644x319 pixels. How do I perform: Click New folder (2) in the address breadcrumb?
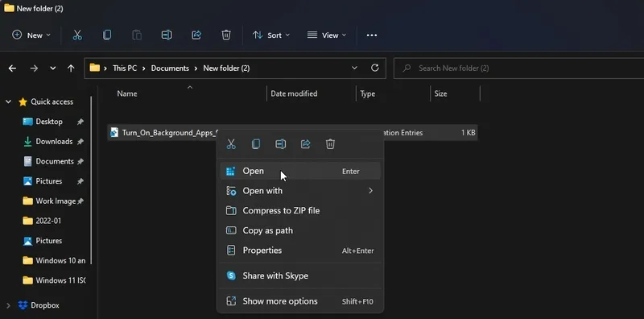(226, 68)
